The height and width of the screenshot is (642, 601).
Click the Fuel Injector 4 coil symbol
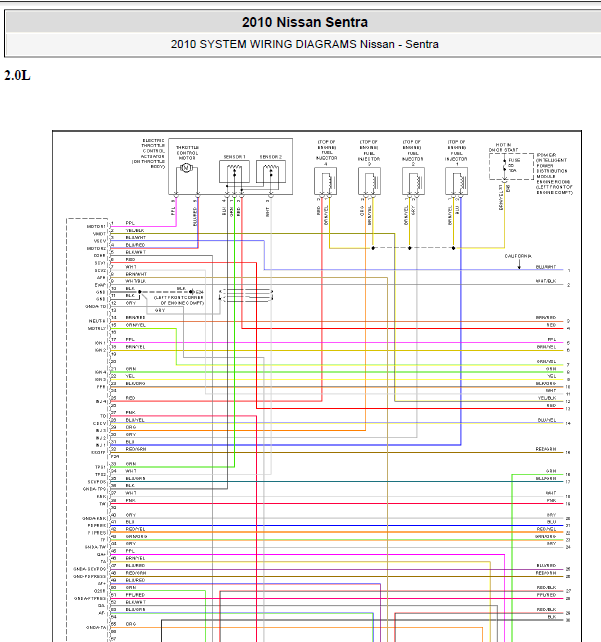point(325,181)
